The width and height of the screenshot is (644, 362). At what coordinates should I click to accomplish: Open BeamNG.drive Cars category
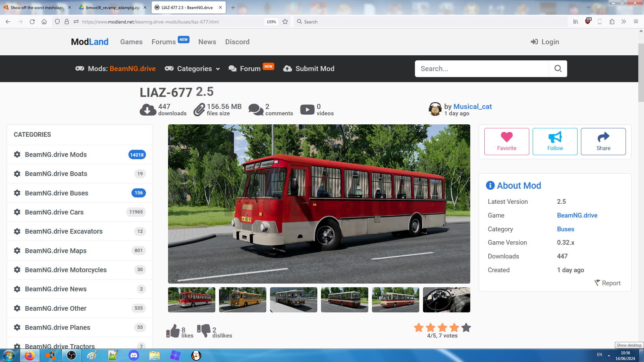[x=80, y=212]
